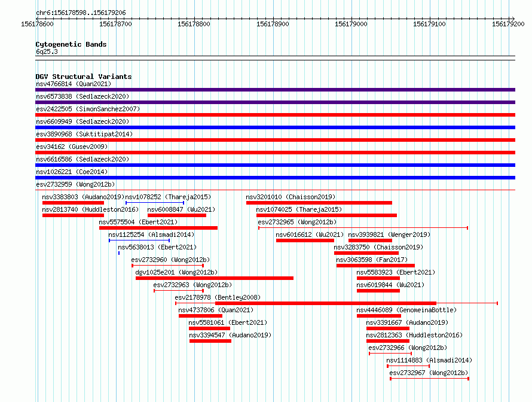Click the red bar under dgv1025e201

click(215, 278)
